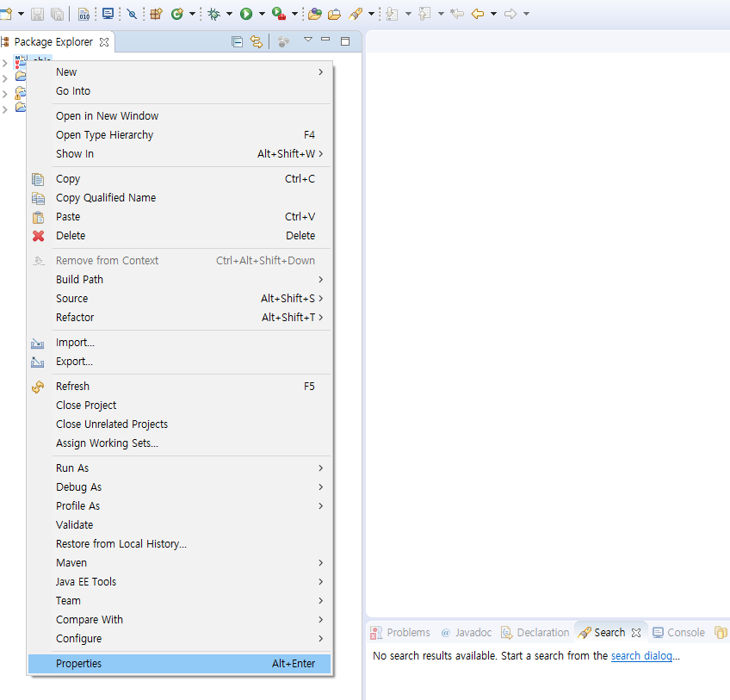Screen dimensions: 730x700
Task: Open the search dialog link
Action: [x=641, y=656]
